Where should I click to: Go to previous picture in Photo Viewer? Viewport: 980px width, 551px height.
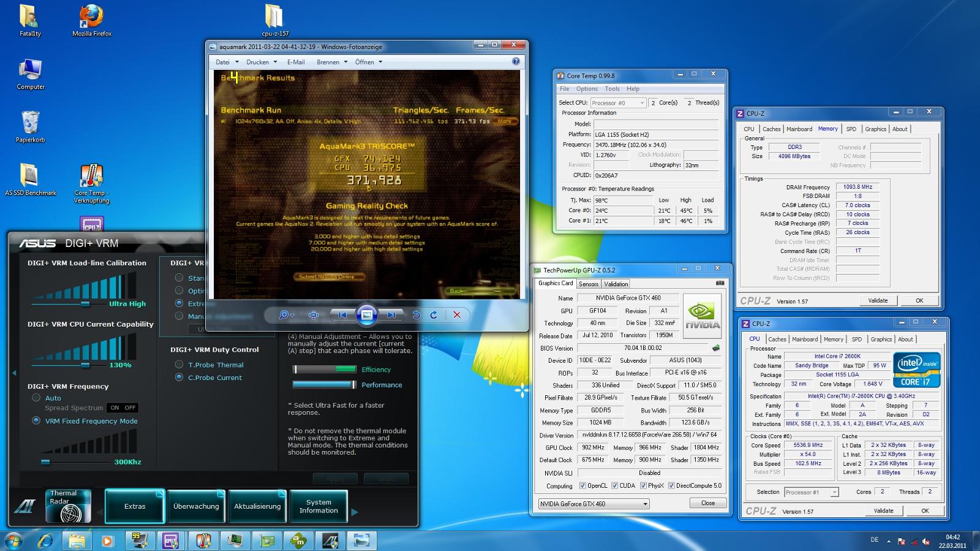342,315
